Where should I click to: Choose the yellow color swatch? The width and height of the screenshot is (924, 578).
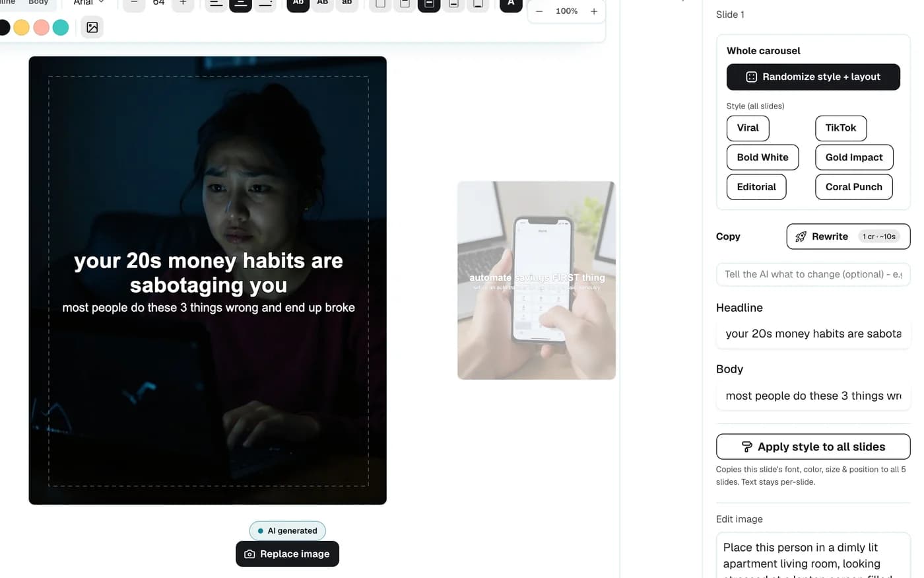click(x=22, y=28)
